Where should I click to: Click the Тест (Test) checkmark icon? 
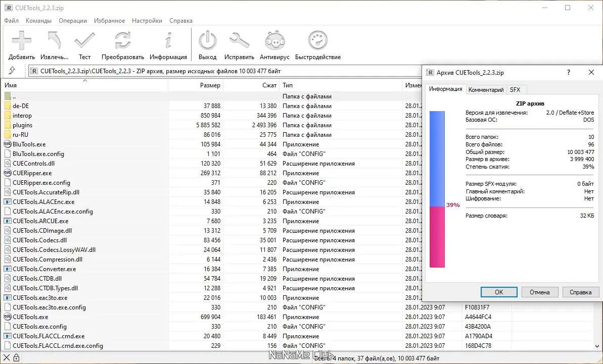tap(84, 40)
